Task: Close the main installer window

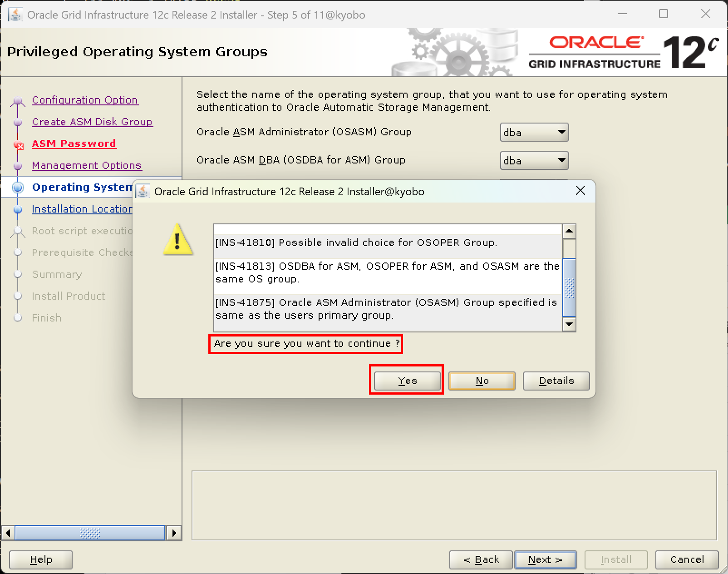Action: pyautogui.click(x=705, y=14)
